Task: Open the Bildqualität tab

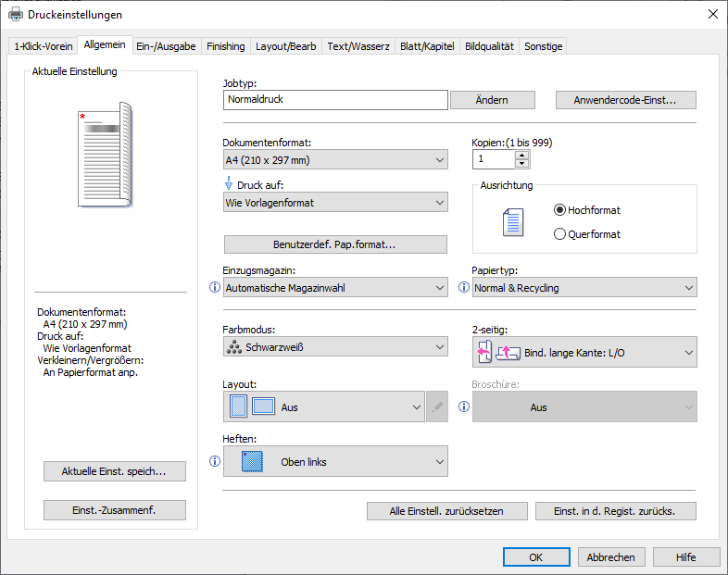Action: pos(489,46)
